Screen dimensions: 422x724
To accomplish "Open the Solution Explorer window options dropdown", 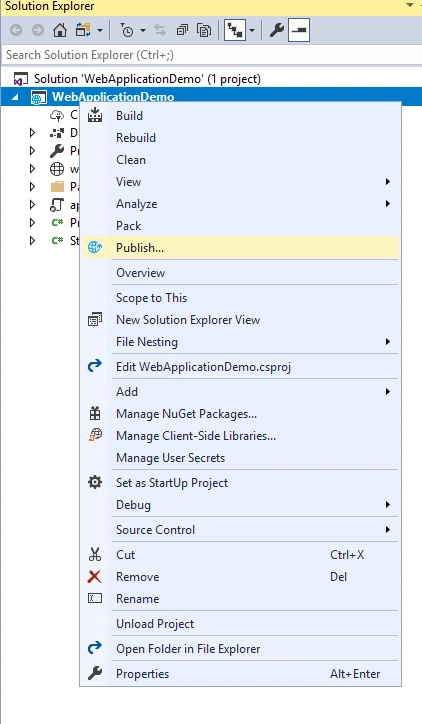I will click(410, 6).
